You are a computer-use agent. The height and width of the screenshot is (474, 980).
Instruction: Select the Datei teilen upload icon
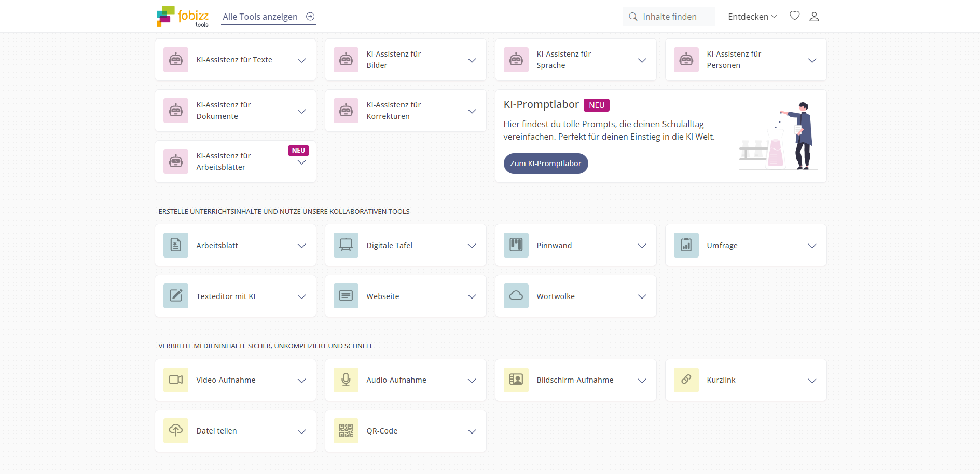(176, 430)
